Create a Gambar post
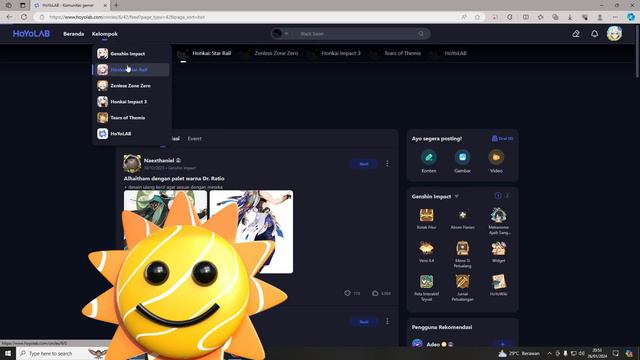640x360 pixels. coord(462,161)
